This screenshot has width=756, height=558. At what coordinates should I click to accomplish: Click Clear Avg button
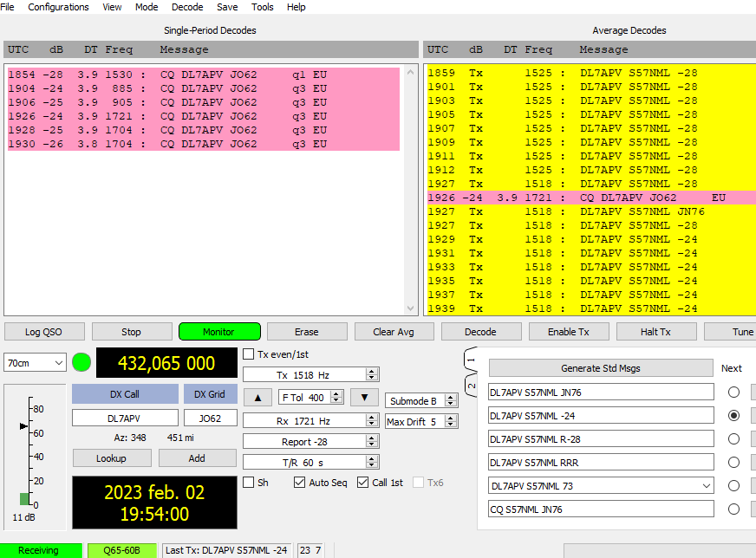394,332
